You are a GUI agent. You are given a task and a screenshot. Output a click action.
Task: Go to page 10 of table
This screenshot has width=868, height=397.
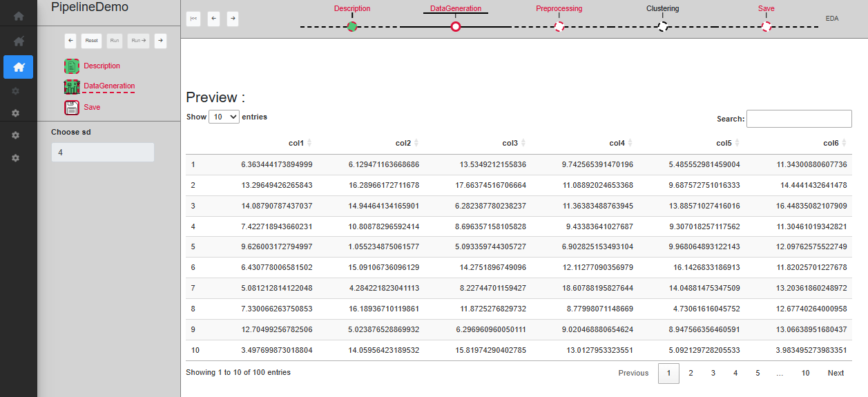coord(805,373)
